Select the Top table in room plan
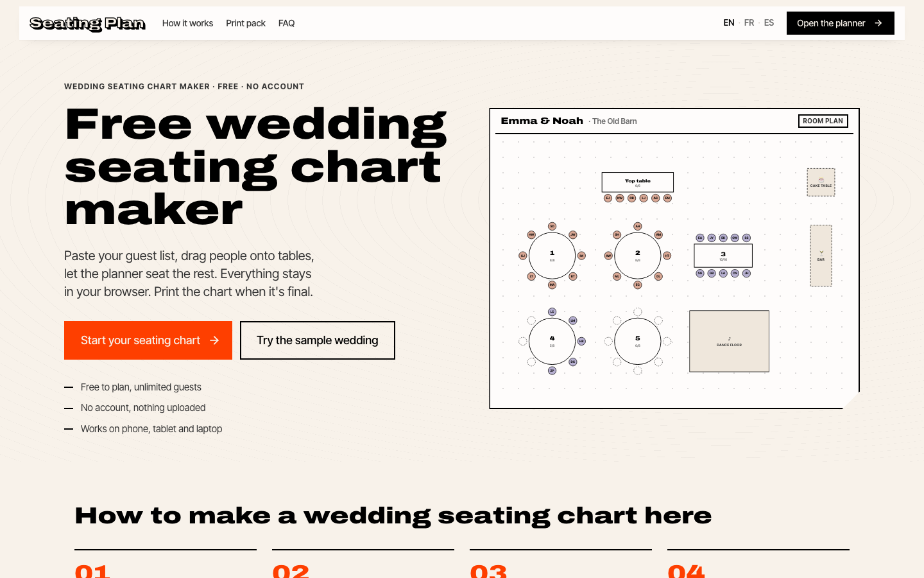924x578 pixels. [x=638, y=182]
